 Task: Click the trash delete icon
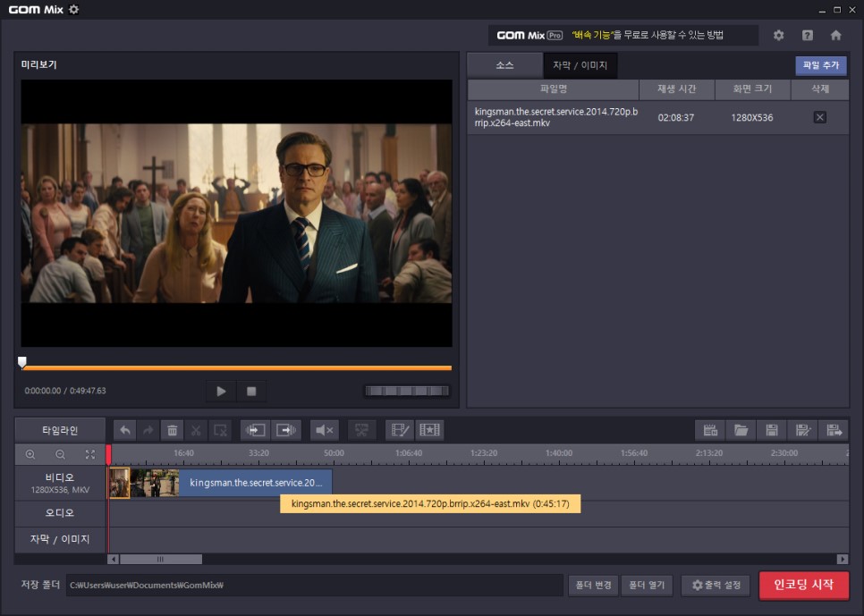pyautogui.click(x=172, y=430)
